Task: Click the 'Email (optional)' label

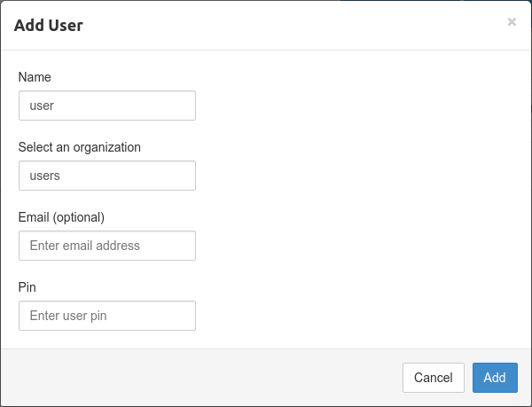Action: (x=61, y=217)
